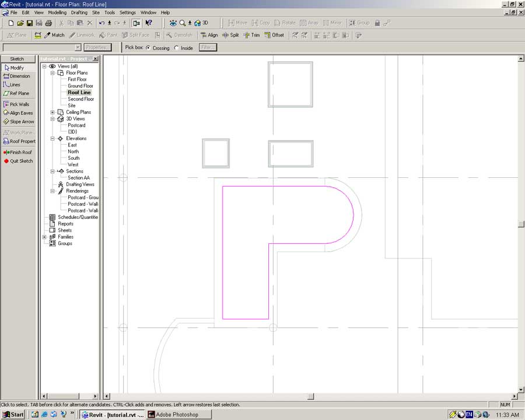Expand the Ceiling Plans tree node
The image size is (525, 420).
[52, 112]
